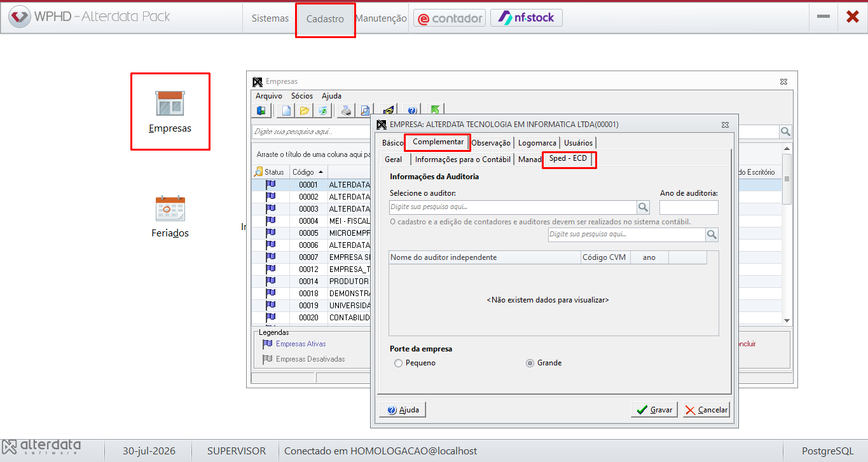
Task: Open the Empresas shortcut on the main screen
Action: [x=170, y=112]
